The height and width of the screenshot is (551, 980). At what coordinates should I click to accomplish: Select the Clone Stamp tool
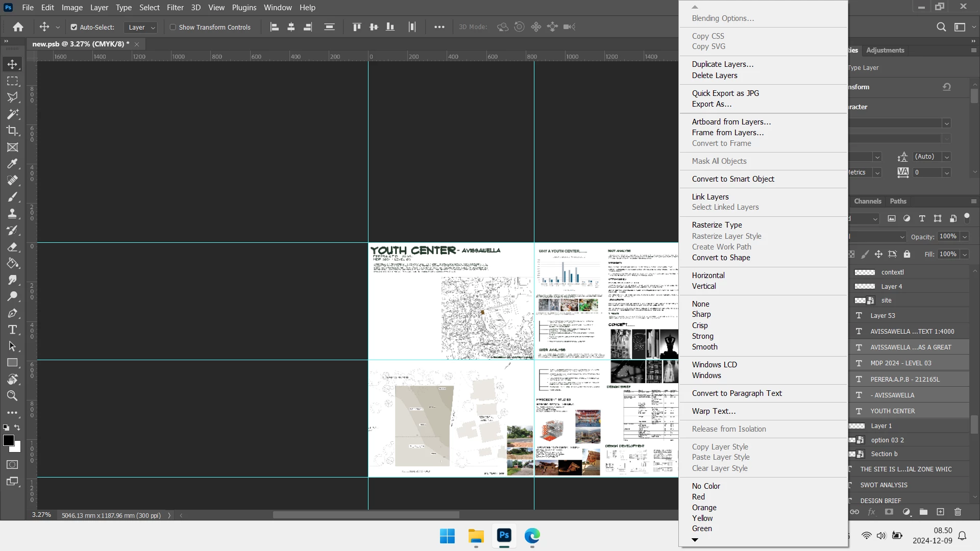tap(12, 214)
